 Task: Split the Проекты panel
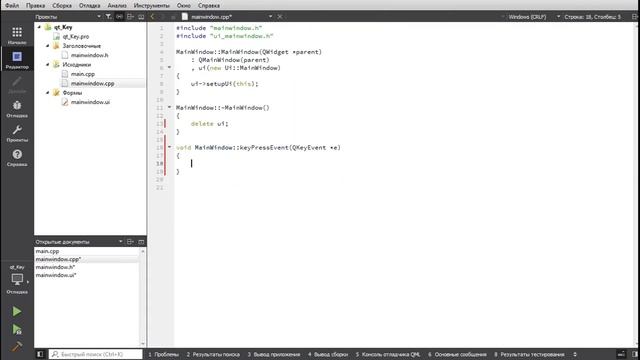coord(130,17)
